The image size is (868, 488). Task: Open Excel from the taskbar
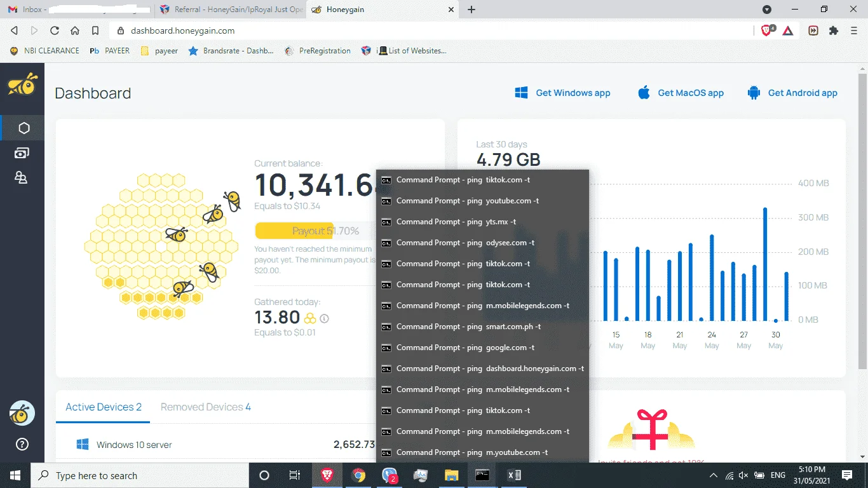(x=513, y=475)
